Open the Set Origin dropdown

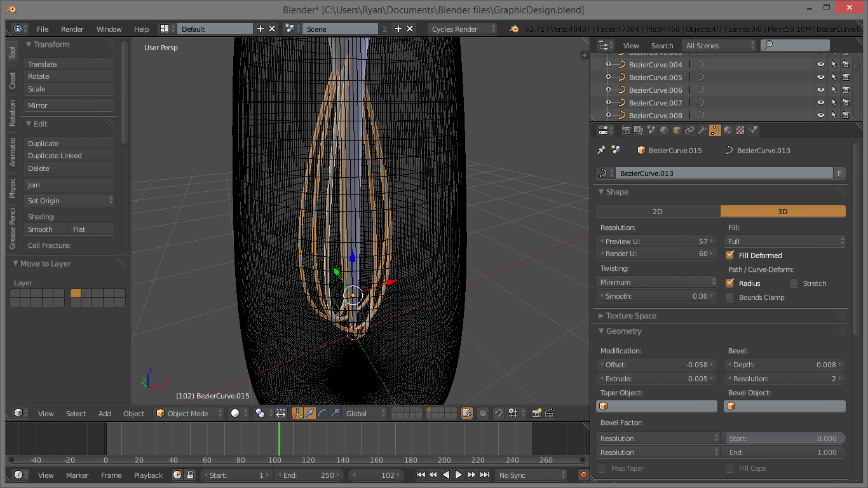(x=69, y=201)
